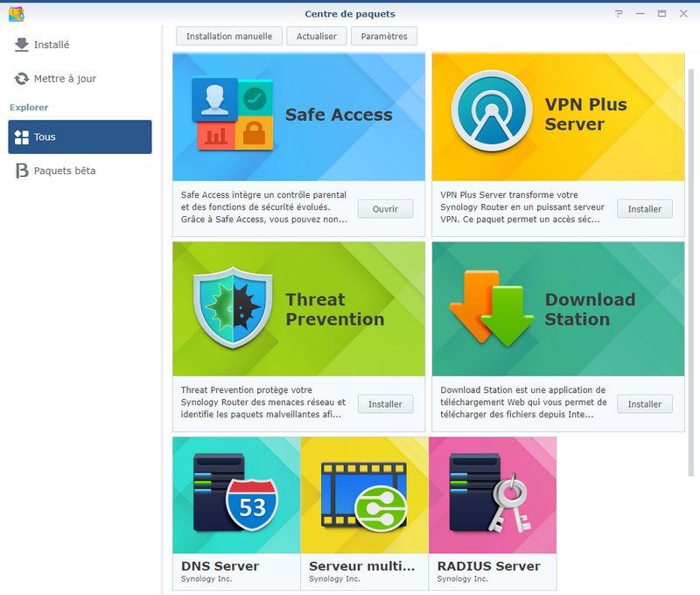
Task: Click the VPN Plus Server icon
Action: (x=492, y=111)
